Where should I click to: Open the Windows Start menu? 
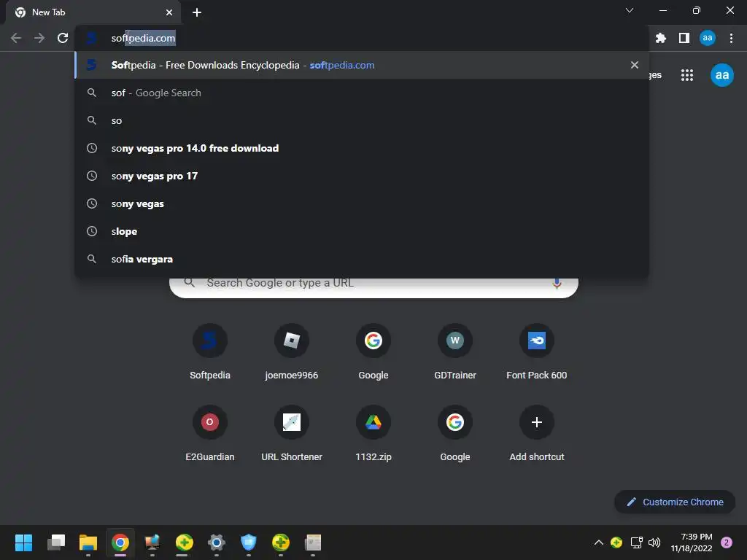[23, 542]
